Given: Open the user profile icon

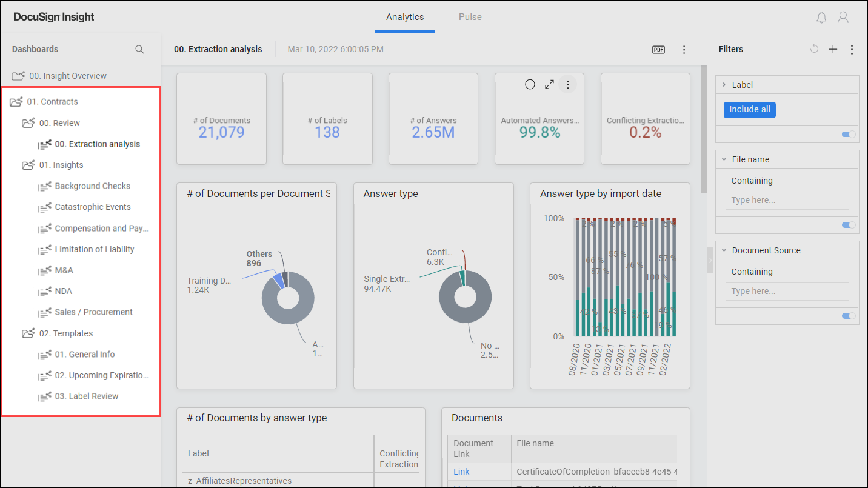Looking at the screenshot, I should [843, 18].
